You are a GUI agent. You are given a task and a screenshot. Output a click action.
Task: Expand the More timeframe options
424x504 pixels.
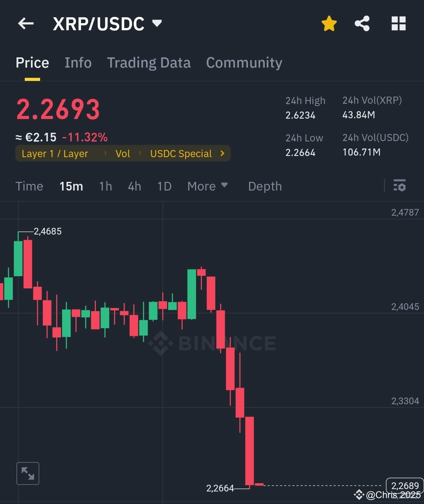click(x=207, y=186)
